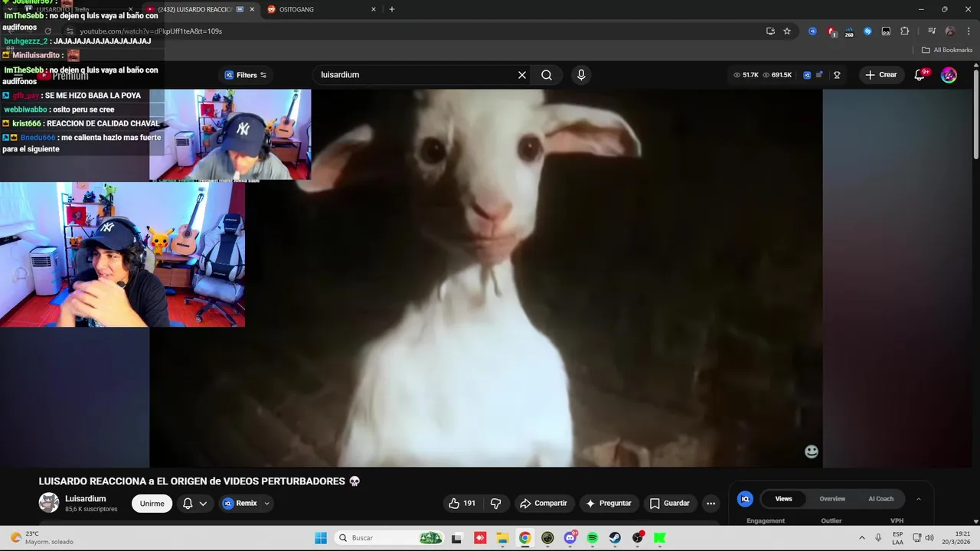This screenshot has width=980, height=551.
Task: Start voice search with the microphone icon
Action: click(581, 75)
